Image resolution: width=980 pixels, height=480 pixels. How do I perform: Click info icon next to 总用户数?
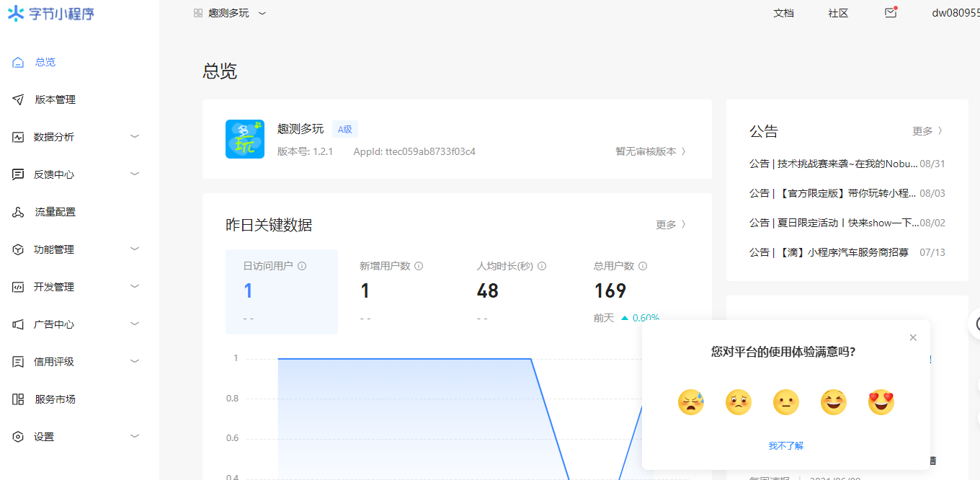[643, 266]
